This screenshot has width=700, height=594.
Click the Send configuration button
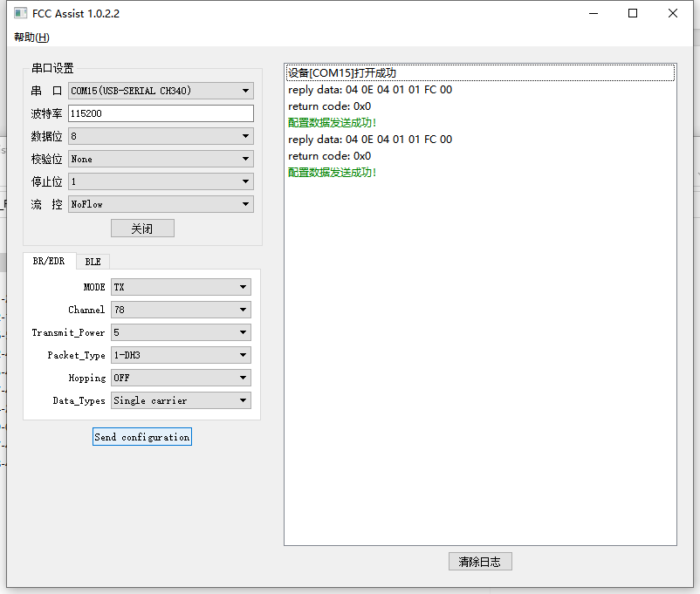tap(142, 437)
